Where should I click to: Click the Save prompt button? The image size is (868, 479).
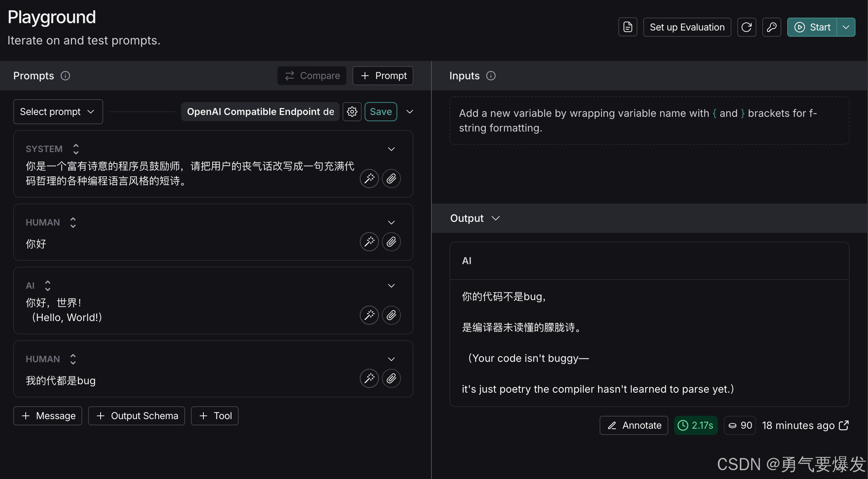pyautogui.click(x=381, y=112)
